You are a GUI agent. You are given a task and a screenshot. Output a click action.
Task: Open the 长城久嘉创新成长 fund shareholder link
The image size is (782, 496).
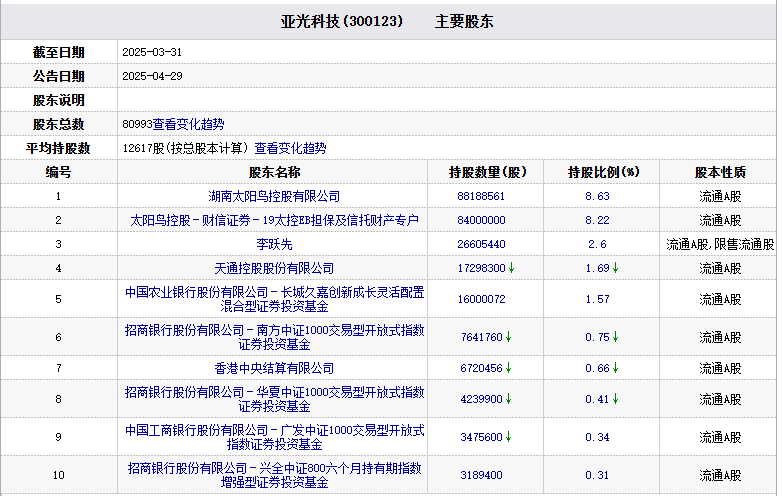(274, 299)
